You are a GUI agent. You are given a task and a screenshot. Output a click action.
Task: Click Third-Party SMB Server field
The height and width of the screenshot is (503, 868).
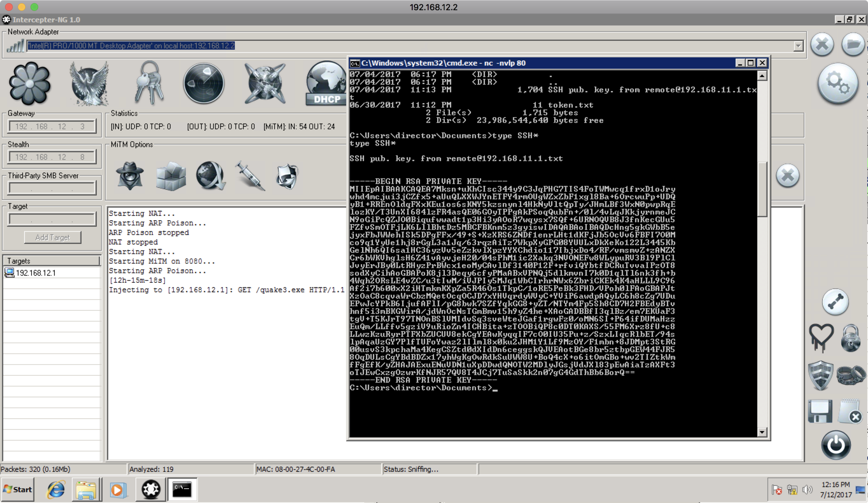point(52,188)
